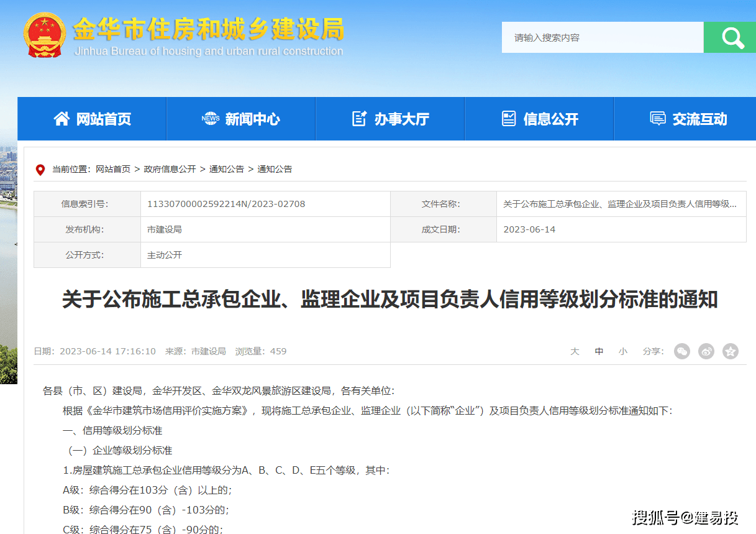Click 市建设局 in 发布机构 row
This screenshot has height=534, width=756.
165,229
